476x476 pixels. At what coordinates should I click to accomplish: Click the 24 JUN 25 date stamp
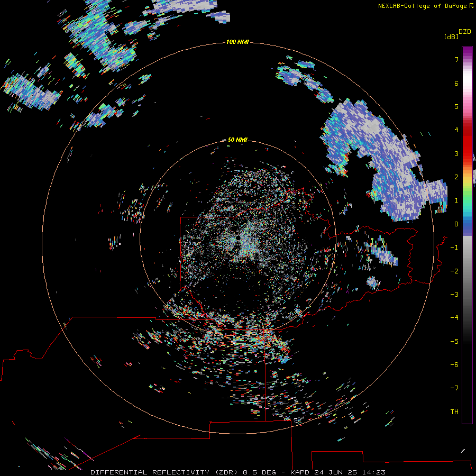click(x=335, y=472)
